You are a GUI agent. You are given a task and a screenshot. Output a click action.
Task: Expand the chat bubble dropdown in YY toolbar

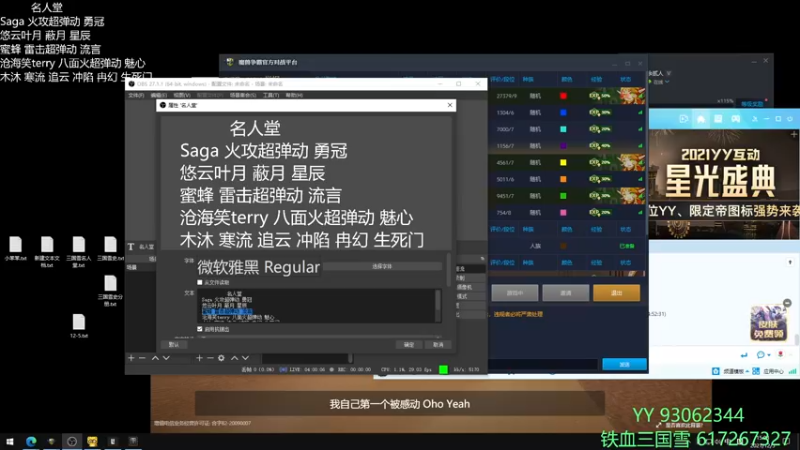click(x=768, y=355)
